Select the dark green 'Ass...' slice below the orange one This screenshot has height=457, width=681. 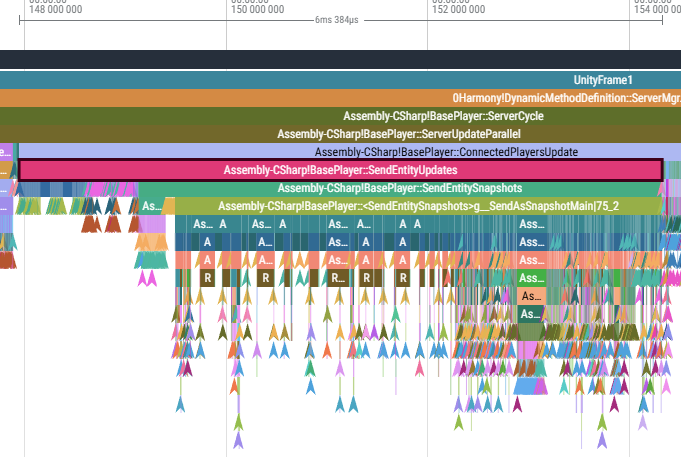530,314
